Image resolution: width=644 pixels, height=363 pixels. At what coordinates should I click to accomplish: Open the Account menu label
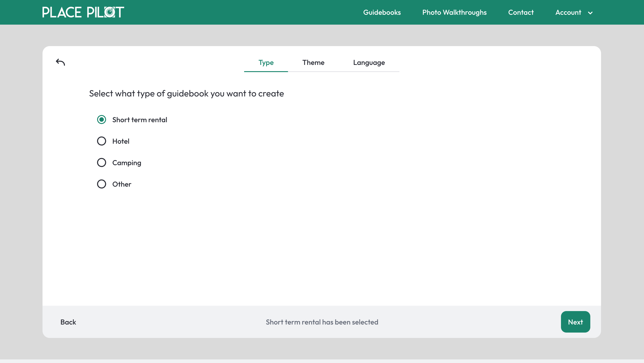pyautogui.click(x=568, y=12)
